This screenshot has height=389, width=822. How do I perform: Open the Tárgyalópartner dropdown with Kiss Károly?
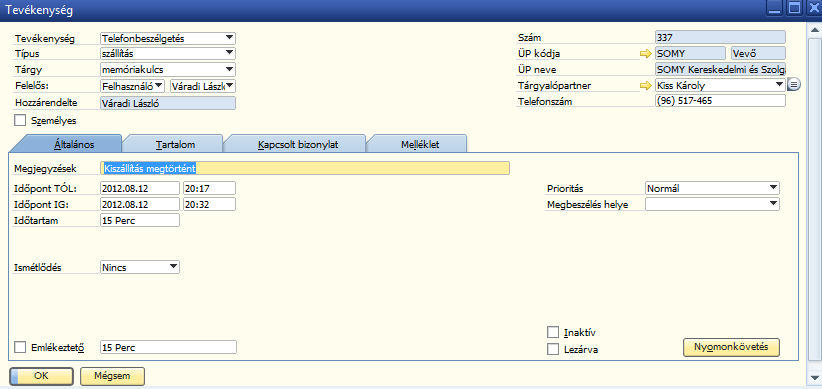coord(720,85)
